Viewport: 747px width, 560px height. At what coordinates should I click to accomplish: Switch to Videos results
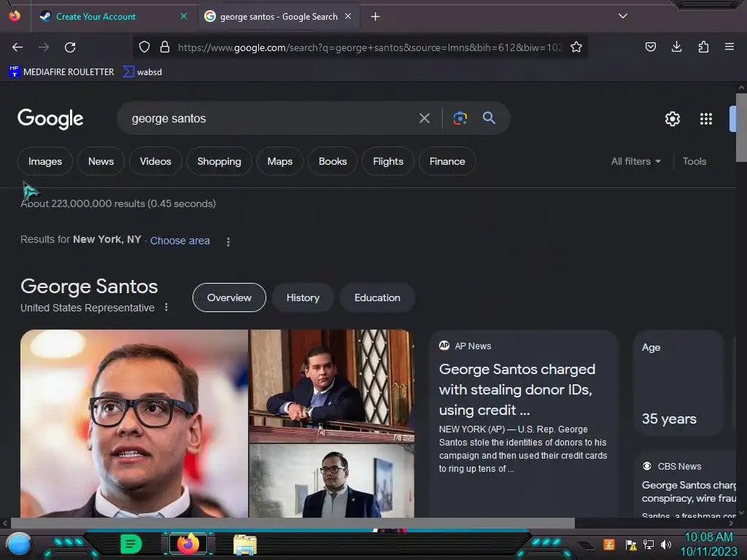155,161
